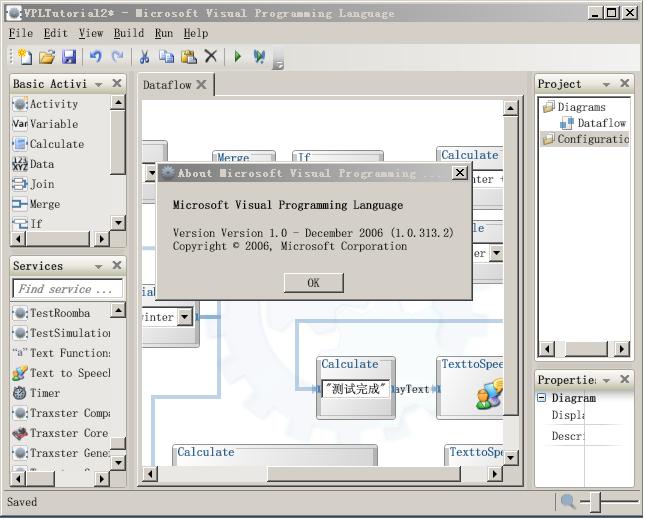Screen dimensions: 645x519
Task: Click the Find service search field
Action: click(68, 289)
